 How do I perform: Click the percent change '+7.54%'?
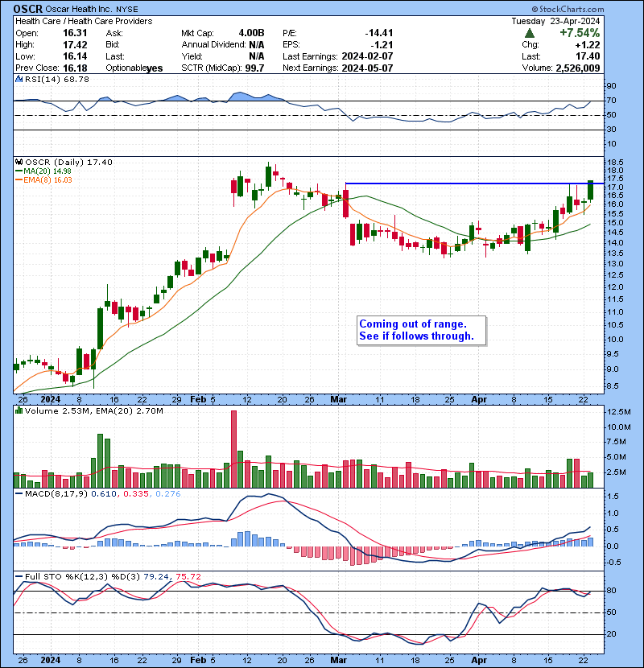[580, 33]
